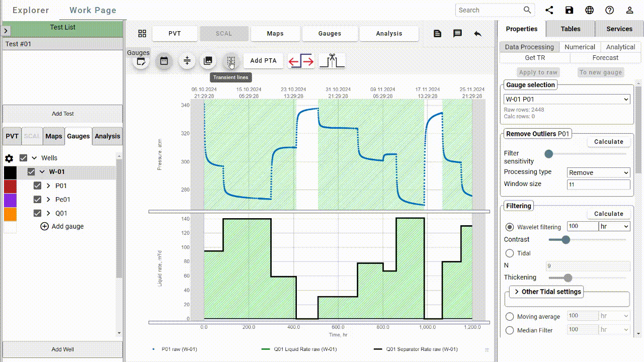Click Calculate in Filtering section

[609, 214]
